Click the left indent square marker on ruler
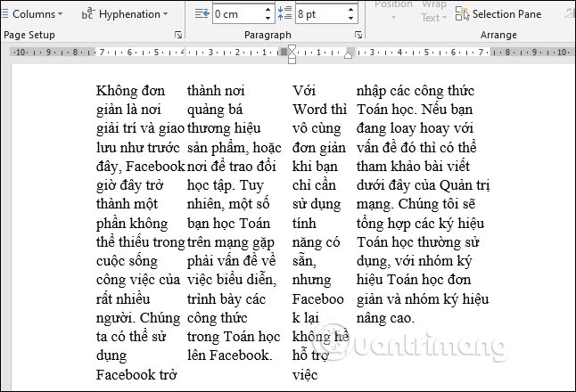Image resolution: width=576 pixels, height=392 pixels. click(x=292, y=61)
